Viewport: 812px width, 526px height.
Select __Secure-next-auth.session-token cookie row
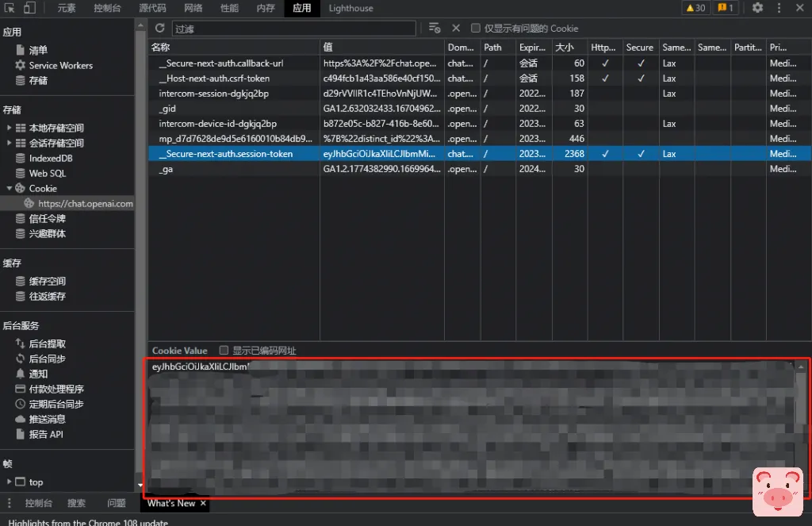[480, 153]
